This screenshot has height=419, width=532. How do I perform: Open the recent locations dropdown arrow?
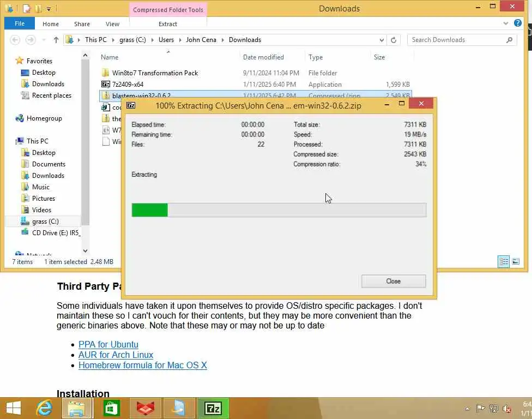(44, 40)
